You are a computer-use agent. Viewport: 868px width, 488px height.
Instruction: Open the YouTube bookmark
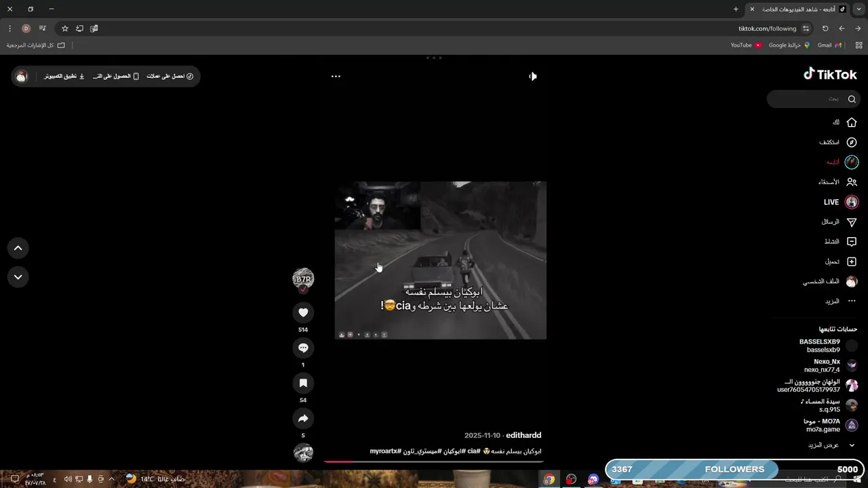pos(746,45)
